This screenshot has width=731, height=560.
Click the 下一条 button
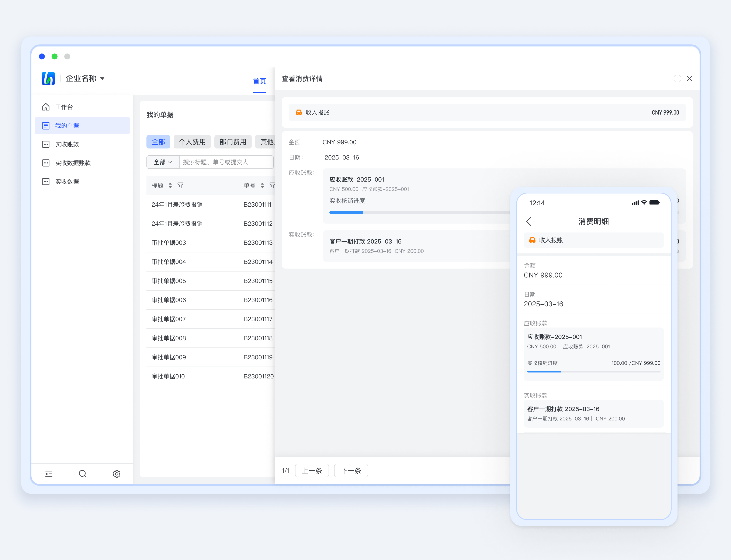click(351, 471)
